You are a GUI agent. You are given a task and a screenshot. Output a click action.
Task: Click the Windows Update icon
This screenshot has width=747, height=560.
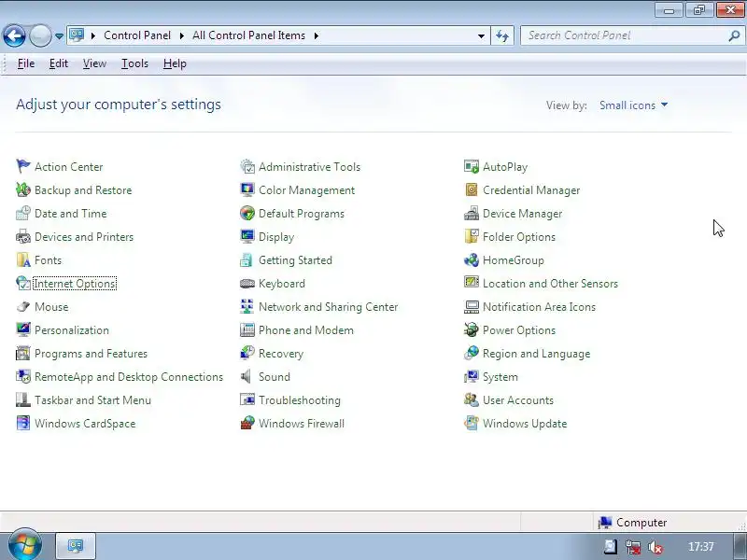coord(472,423)
